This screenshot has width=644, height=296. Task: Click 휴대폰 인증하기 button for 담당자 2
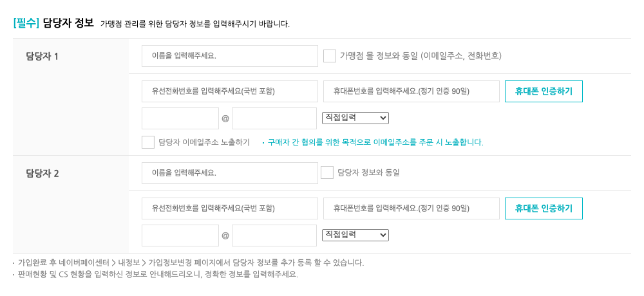coord(544,208)
